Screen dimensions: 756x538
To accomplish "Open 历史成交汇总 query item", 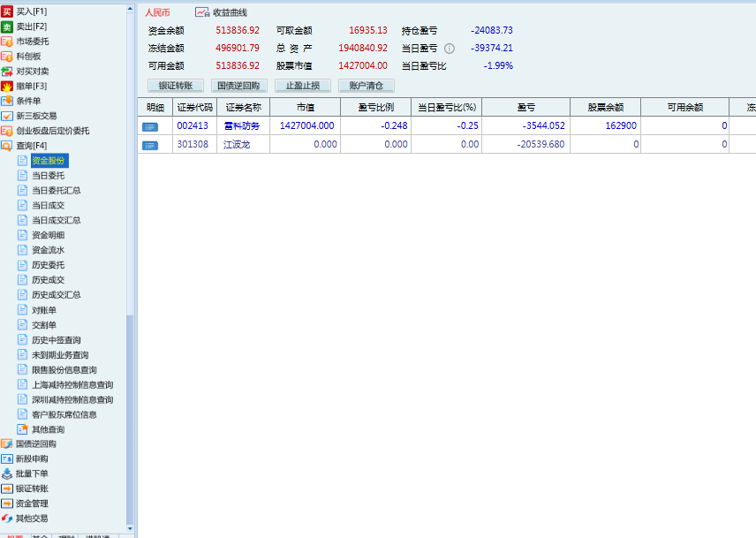I will point(56,295).
